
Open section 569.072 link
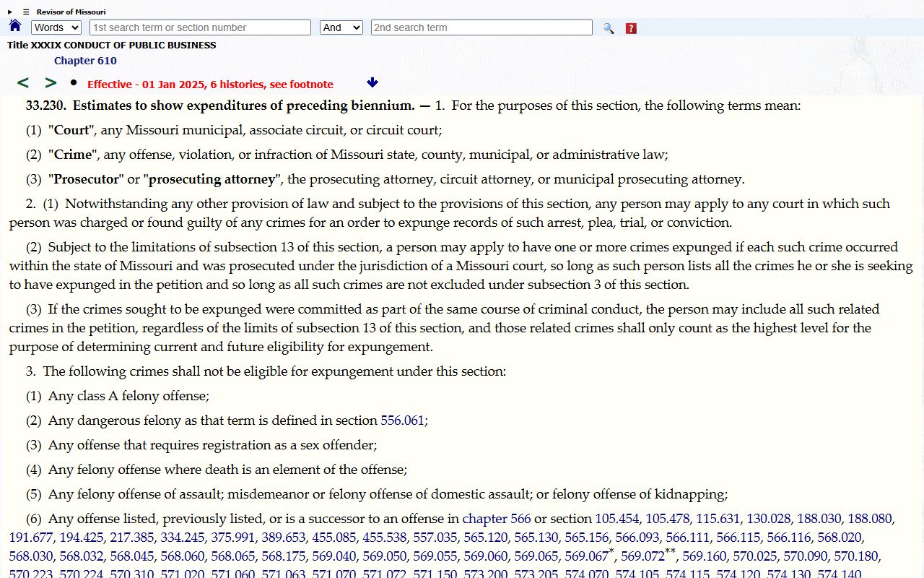(642, 556)
